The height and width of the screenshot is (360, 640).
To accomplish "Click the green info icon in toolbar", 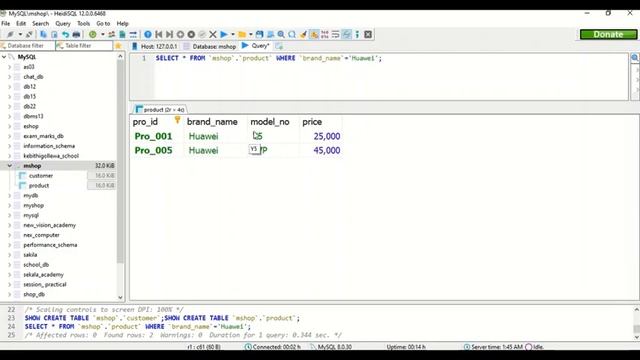I will click(357, 35).
